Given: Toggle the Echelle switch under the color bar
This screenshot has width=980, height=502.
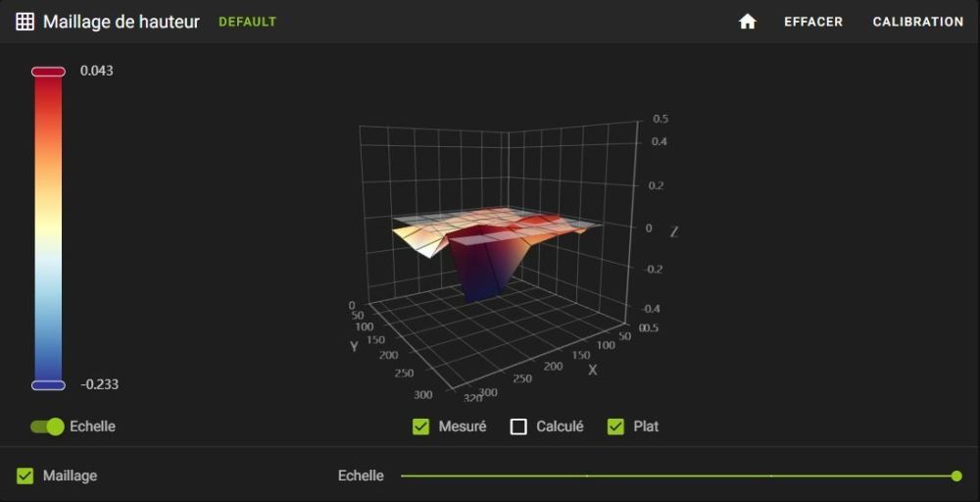Looking at the screenshot, I should [47, 427].
